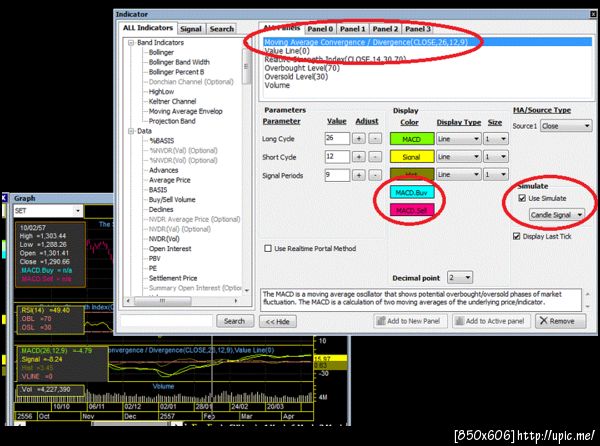This screenshot has height=446, width=600.
Task: Check Use Realtime Portal Method
Action: point(268,248)
